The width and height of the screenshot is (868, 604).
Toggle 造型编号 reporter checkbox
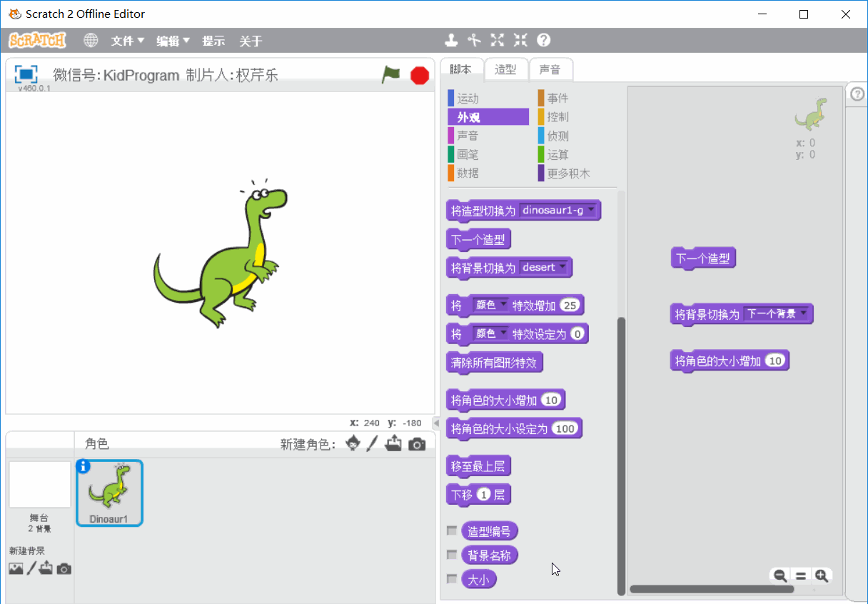[x=452, y=530]
